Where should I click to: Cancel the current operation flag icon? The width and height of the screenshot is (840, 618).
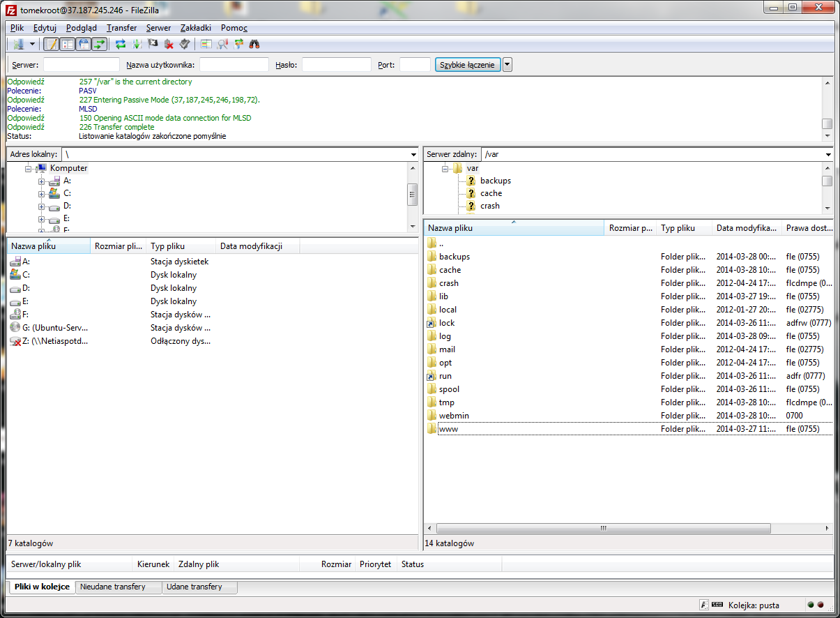click(x=153, y=44)
